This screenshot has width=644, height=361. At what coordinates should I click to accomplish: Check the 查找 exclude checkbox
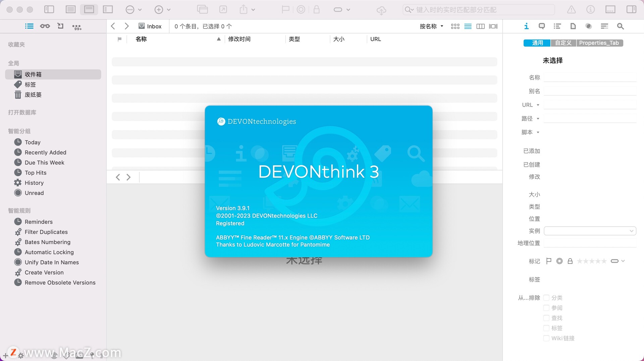click(x=546, y=318)
